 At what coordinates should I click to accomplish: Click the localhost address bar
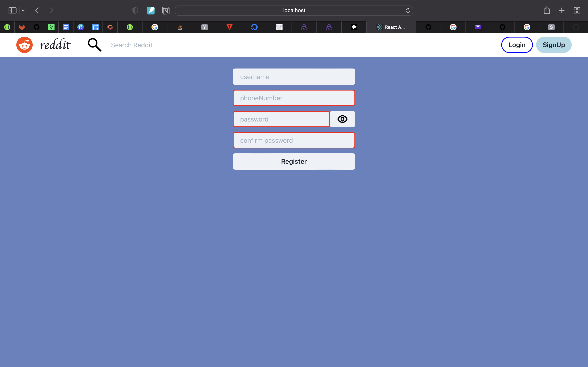294,10
